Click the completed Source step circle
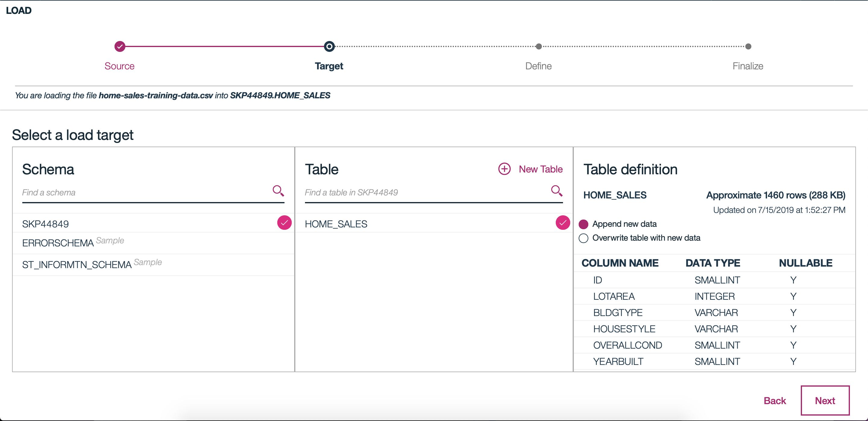The height and width of the screenshot is (421, 868). pyautogui.click(x=120, y=46)
